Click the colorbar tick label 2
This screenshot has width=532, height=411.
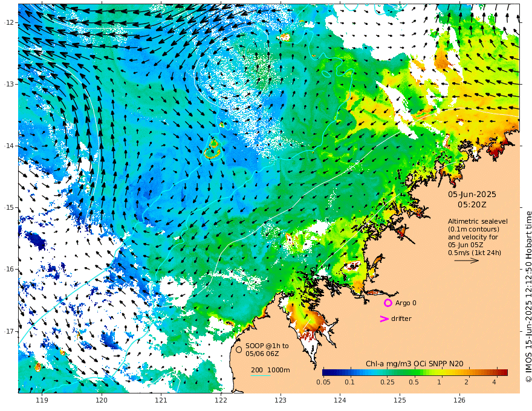point(467,382)
